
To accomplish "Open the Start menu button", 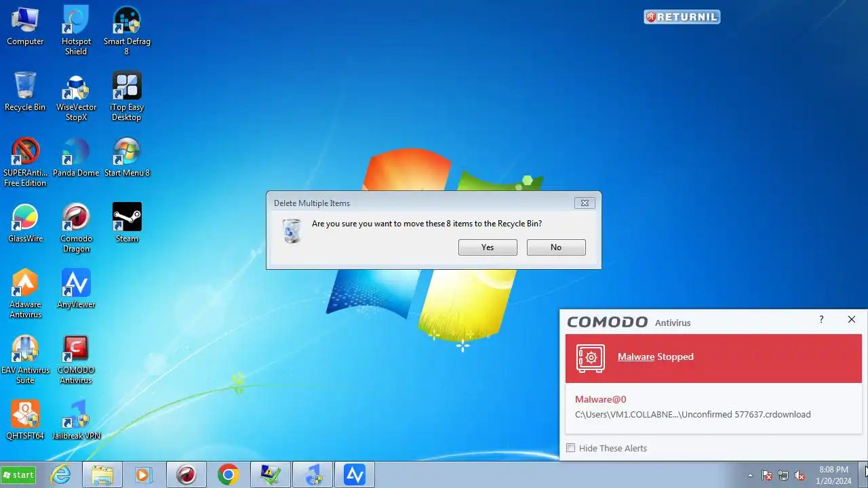I will [x=18, y=475].
